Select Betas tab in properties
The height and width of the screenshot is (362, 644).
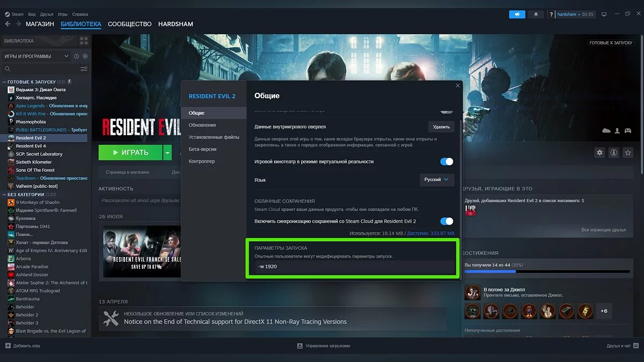(x=214, y=149)
